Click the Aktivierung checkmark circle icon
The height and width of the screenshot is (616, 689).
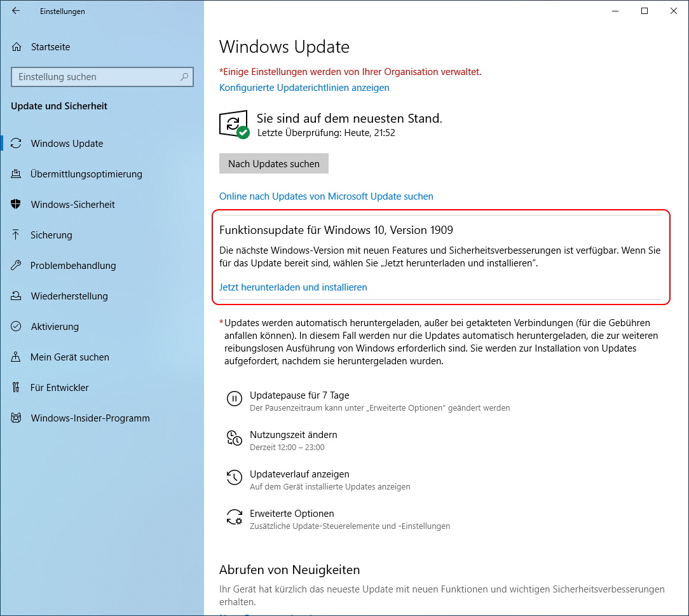pyautogui.click(x=16, y=327)
